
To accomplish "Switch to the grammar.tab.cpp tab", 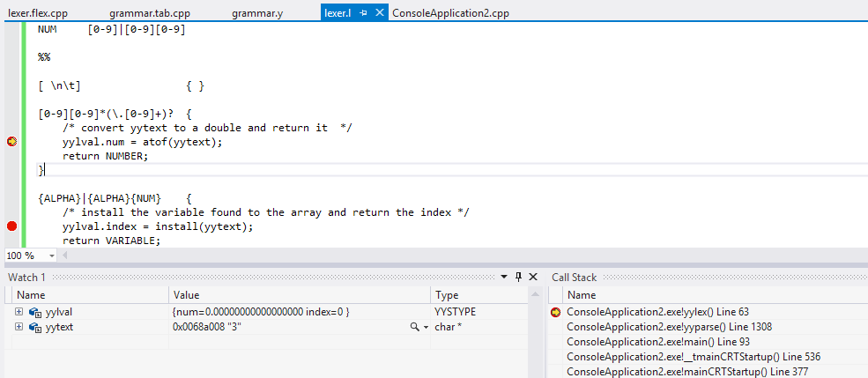I will pyautogui.click(x=149, y=13).
